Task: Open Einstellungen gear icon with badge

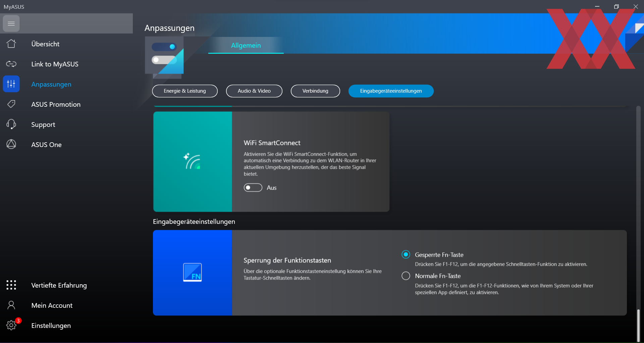Action: click(11, 325)
